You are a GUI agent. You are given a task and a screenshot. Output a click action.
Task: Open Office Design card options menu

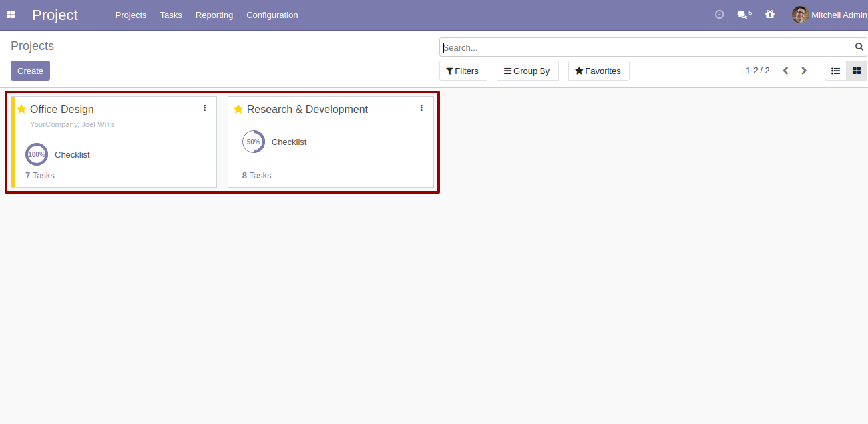tap(204, 108)
